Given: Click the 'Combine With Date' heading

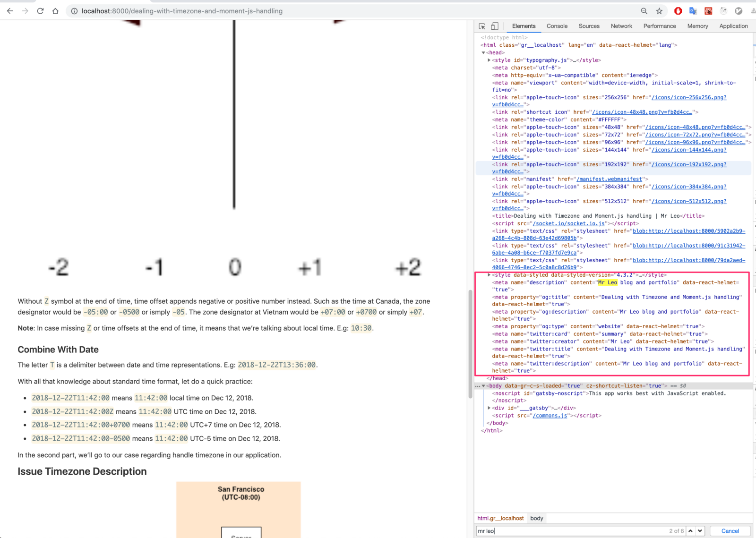Looking at the screenshot, I should click(58, 350).
